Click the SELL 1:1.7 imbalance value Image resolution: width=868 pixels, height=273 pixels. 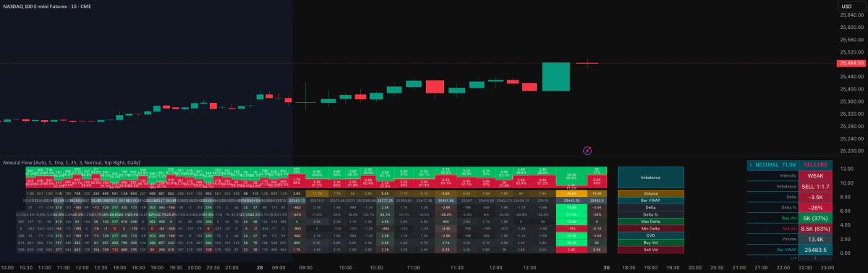(x=816, y=186)
